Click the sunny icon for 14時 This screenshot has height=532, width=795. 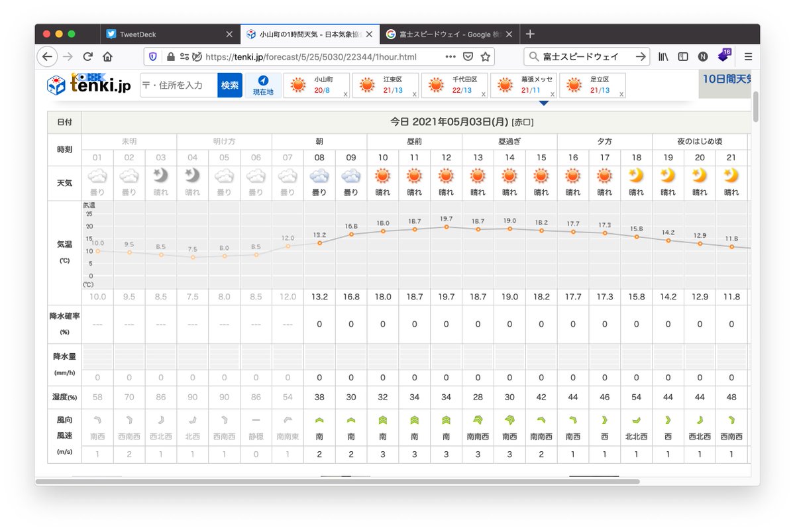(509, 176)
